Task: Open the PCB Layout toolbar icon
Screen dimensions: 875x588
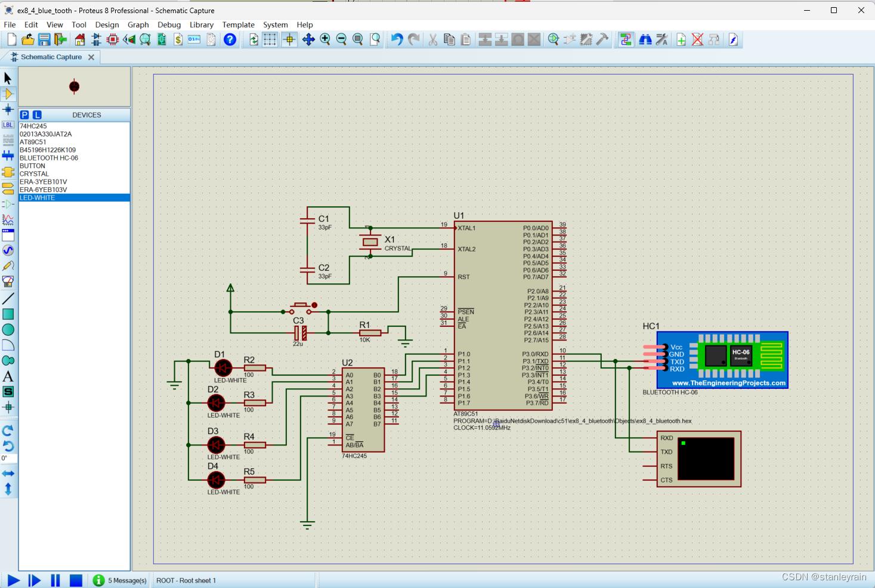Action: point(112,40)
